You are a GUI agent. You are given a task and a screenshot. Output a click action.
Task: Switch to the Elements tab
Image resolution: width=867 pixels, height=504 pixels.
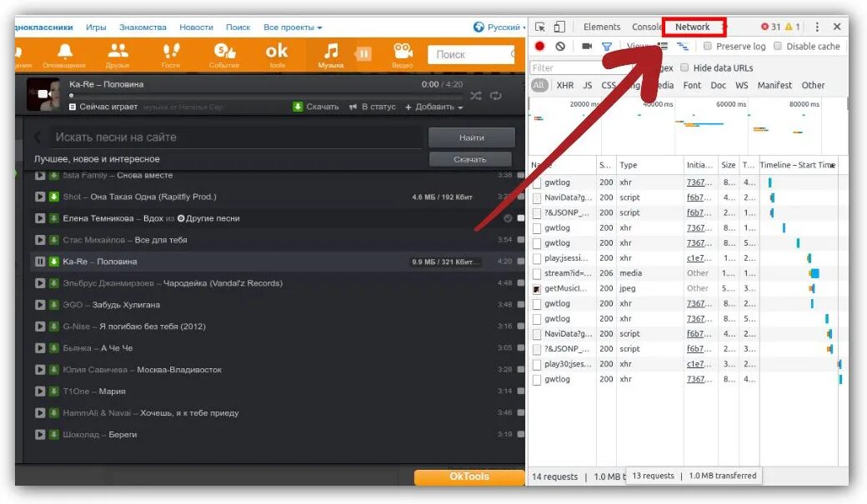click(602, 27)
